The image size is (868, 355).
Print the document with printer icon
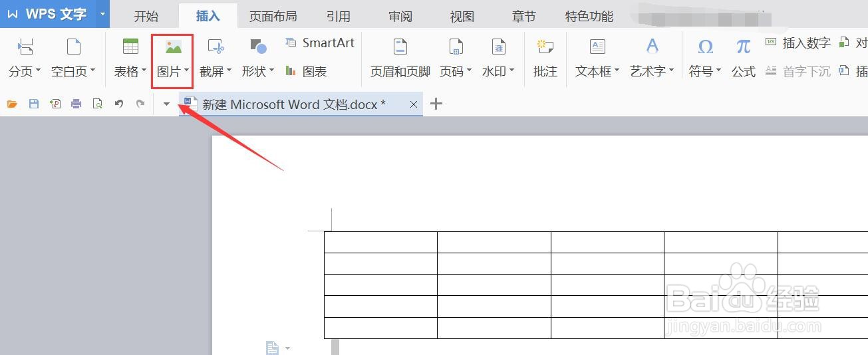(x=76, y=104)
